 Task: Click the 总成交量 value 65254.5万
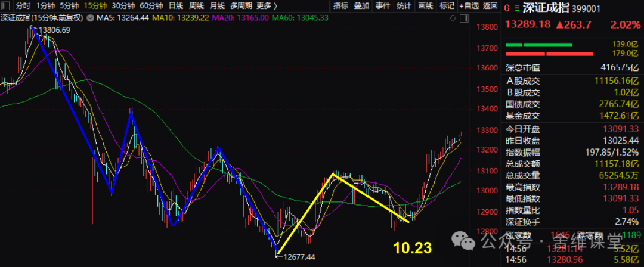(619, 176)
